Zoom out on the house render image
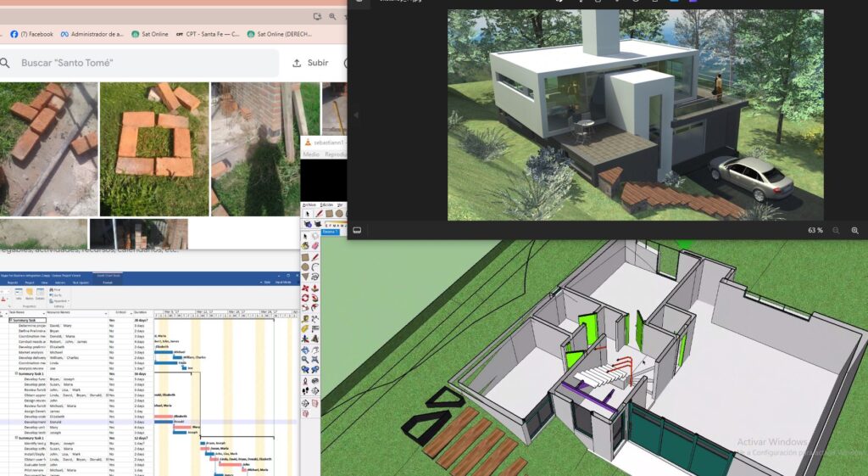Image resolution: width=868 pixels, height=476 pixels. tap(836, 231)
